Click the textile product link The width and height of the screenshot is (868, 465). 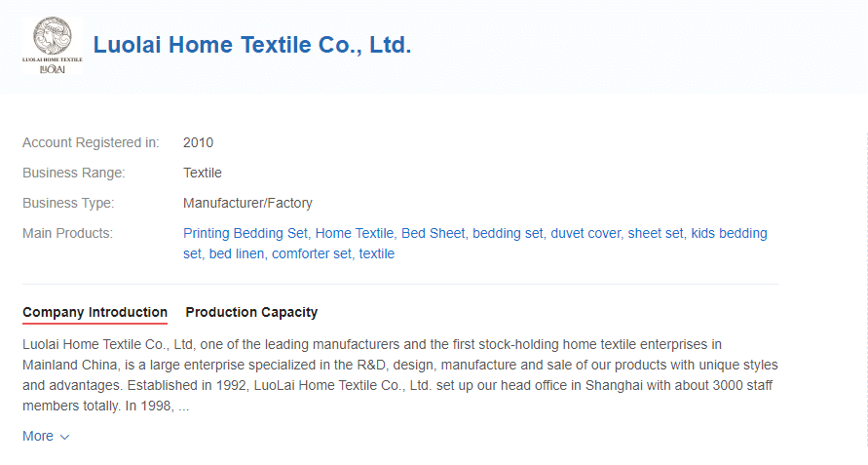click(377, 253)
